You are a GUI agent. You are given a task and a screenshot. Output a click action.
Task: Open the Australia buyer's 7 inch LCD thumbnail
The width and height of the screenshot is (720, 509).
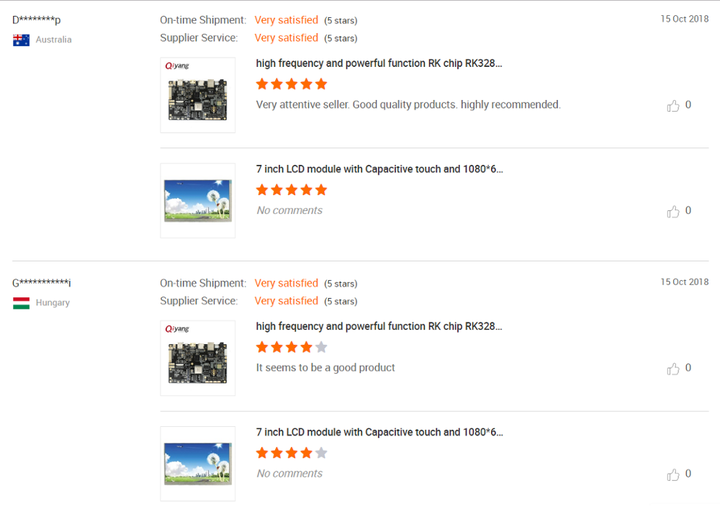click(198, 201)
